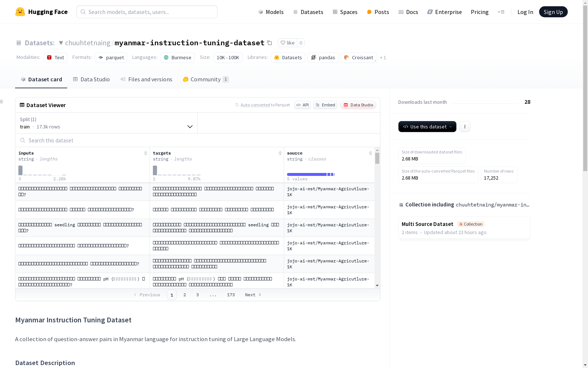Click the Hugging Face logo icon
The height and width of the screenshot is (368, 588).
coord(20,12)
